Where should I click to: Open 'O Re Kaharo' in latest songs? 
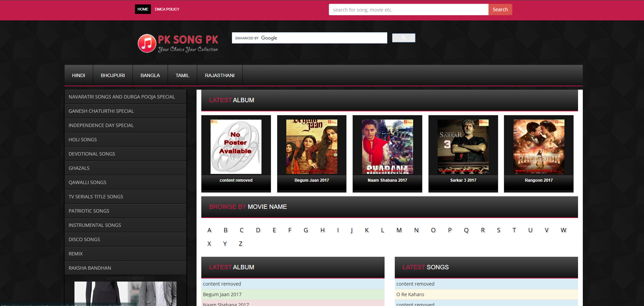point(410,294)
